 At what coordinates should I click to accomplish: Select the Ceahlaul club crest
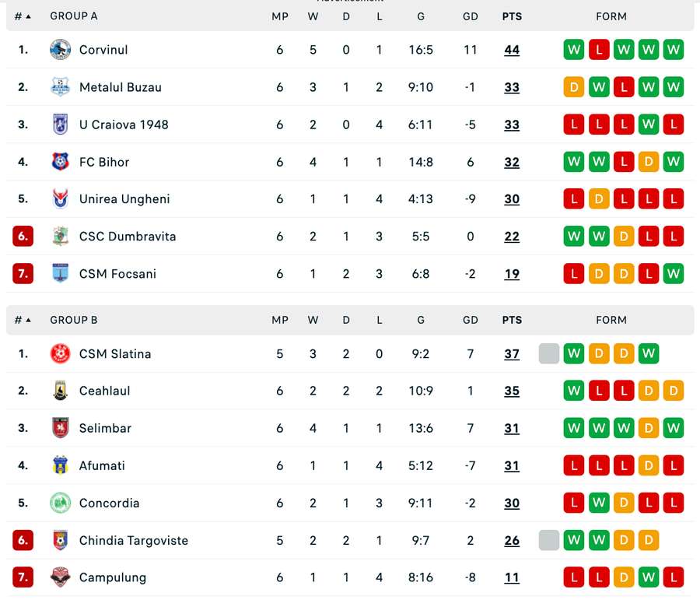pyautogui.click(x=60, y=391)
